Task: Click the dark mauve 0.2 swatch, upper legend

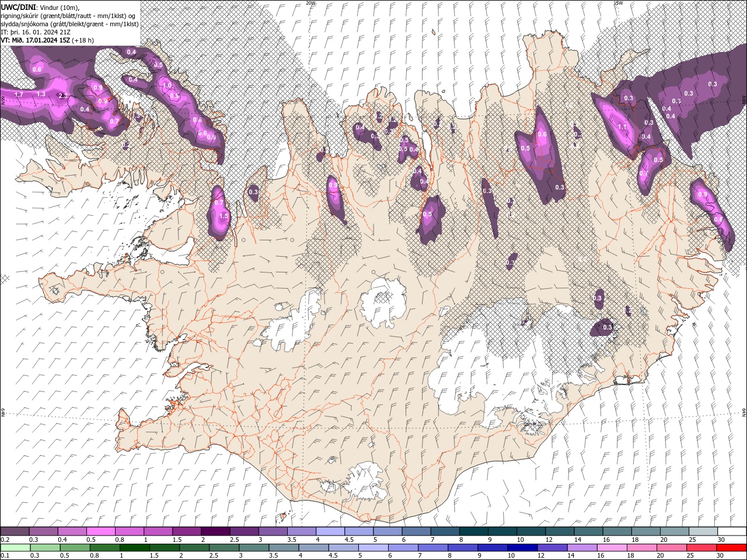Action: (15, 531)
